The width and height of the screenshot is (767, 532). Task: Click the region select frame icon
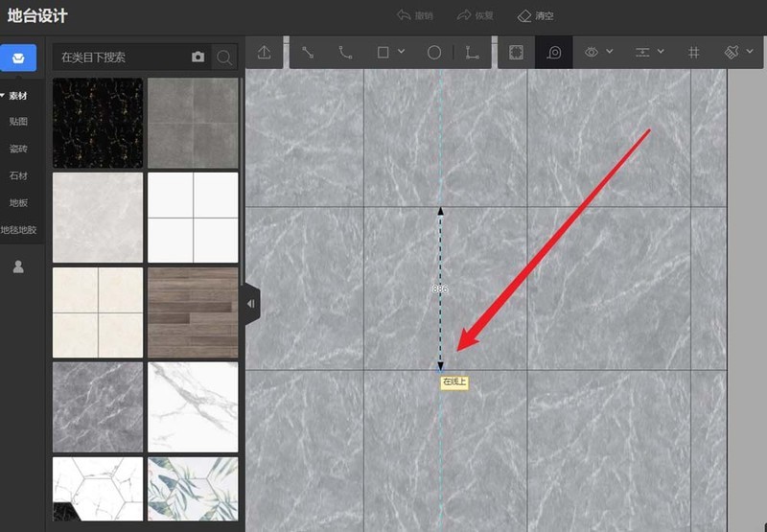(x=516, y=53)
